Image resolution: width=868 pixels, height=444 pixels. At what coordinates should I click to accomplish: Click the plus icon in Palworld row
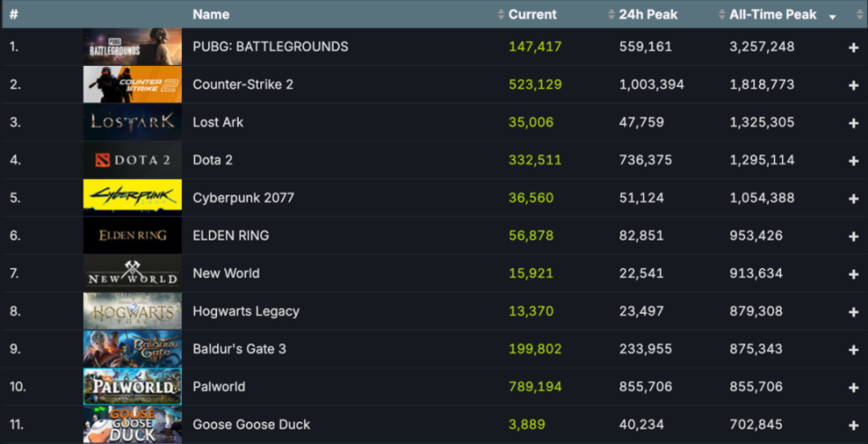click(x=853, y=388)
